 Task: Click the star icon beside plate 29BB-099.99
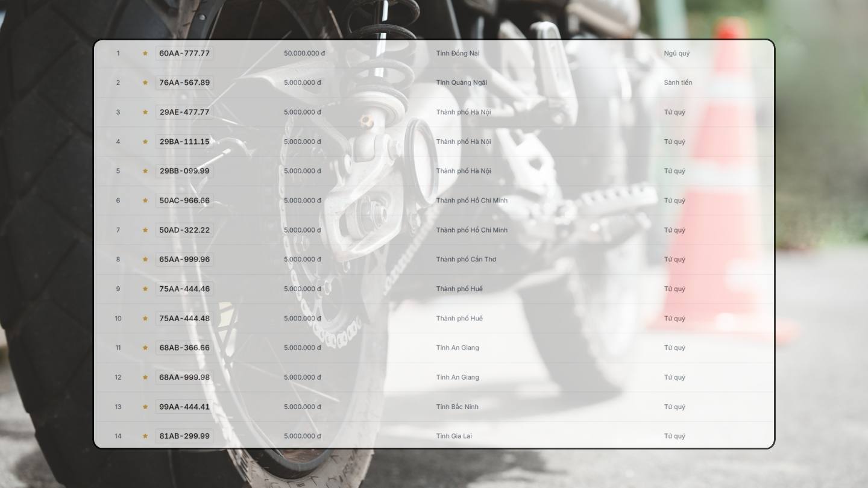click(145, 171)
